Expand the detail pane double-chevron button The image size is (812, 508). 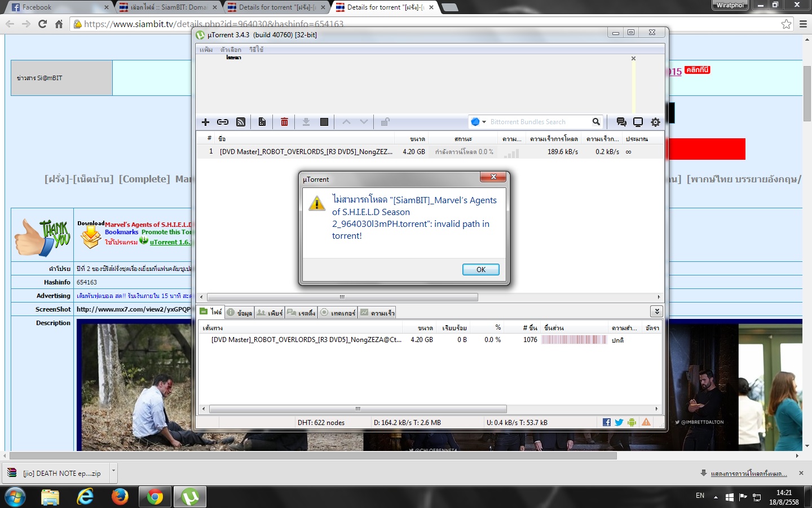pyautogui.click(x=656, y=312)
